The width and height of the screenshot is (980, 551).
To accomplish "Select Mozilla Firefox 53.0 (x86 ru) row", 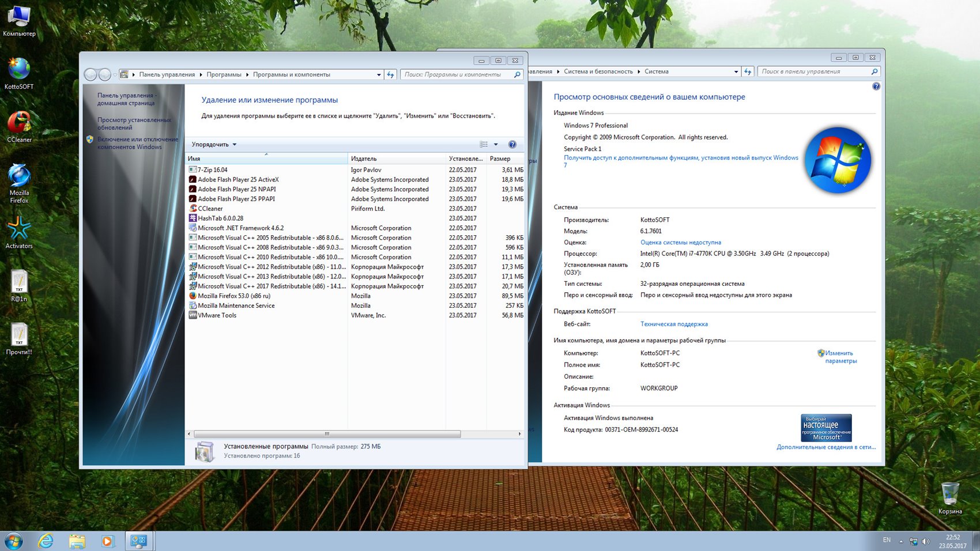I will pyautogui.click(x=355, y=296).
